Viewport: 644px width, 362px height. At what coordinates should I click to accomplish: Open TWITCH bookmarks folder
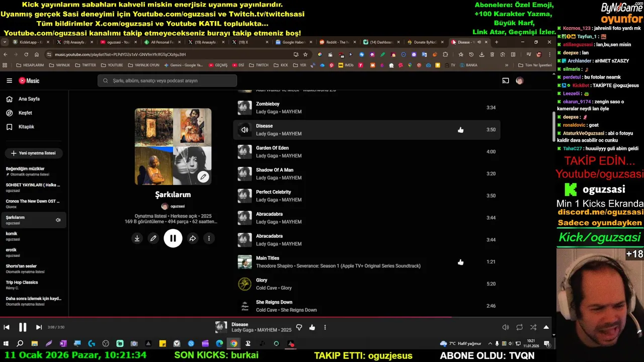259,65
